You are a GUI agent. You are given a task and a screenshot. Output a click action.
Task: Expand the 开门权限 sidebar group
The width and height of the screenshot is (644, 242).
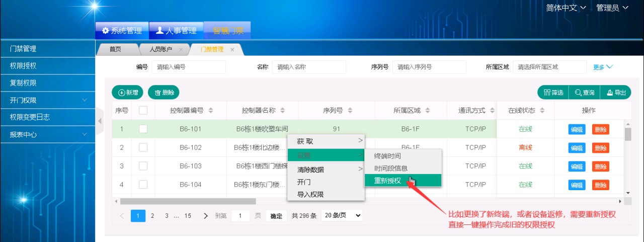[x=47, y=100]
